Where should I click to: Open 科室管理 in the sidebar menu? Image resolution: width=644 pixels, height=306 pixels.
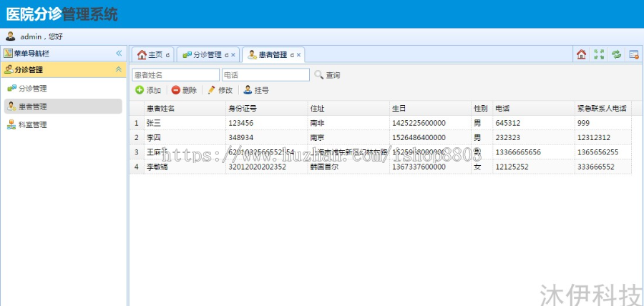click(x=64, y=124)
